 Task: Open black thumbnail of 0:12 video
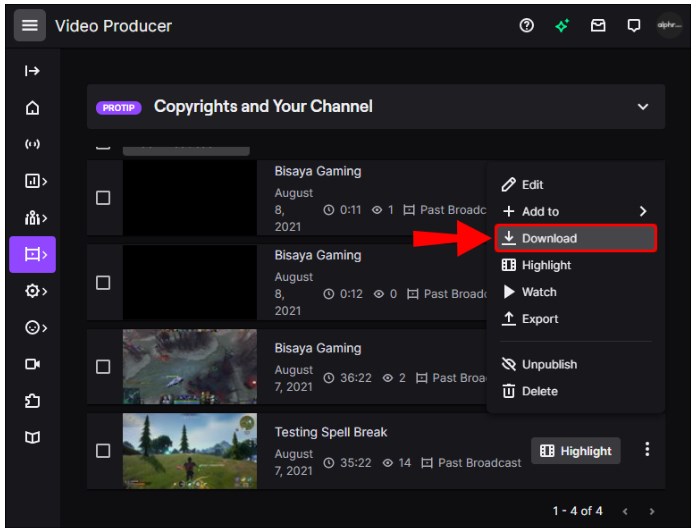(190, 282)
